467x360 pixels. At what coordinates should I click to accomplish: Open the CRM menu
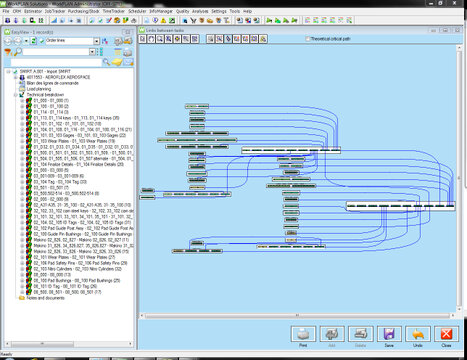click(x=17, y=11)
